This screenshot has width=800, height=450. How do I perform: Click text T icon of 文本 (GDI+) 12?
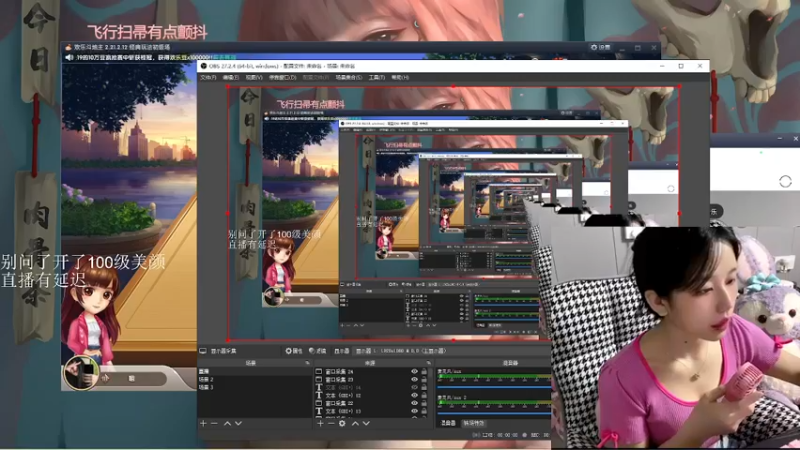[319, 395]
